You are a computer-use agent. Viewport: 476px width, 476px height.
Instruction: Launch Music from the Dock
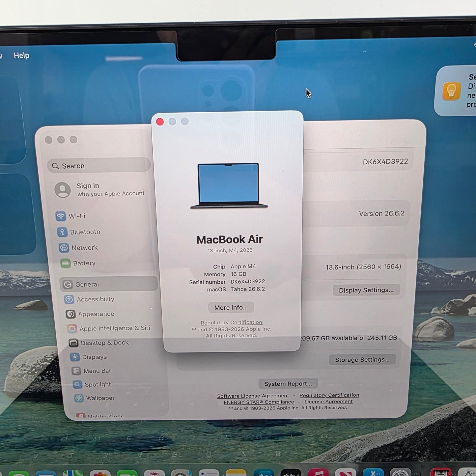point(318,473)
